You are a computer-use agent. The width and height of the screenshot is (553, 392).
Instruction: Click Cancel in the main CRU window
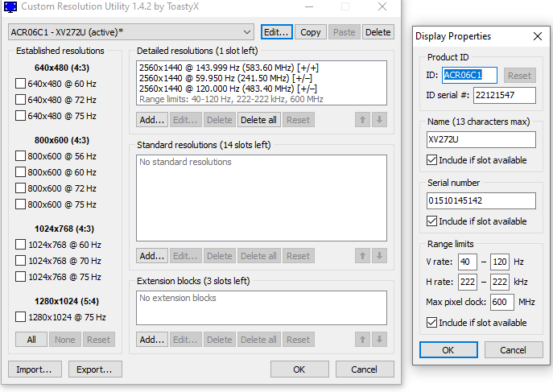(365, 369)
